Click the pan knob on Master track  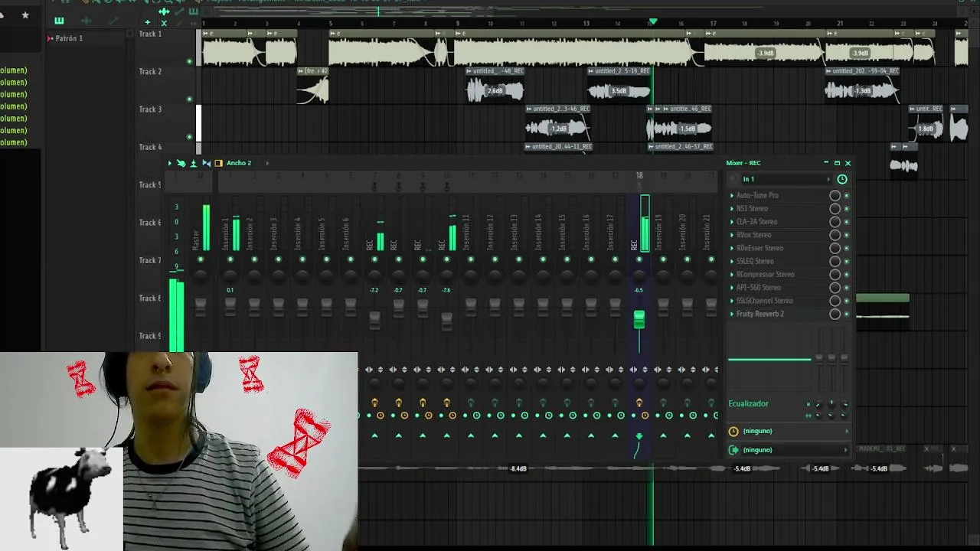pyautogui.click(x=201, y=275)
